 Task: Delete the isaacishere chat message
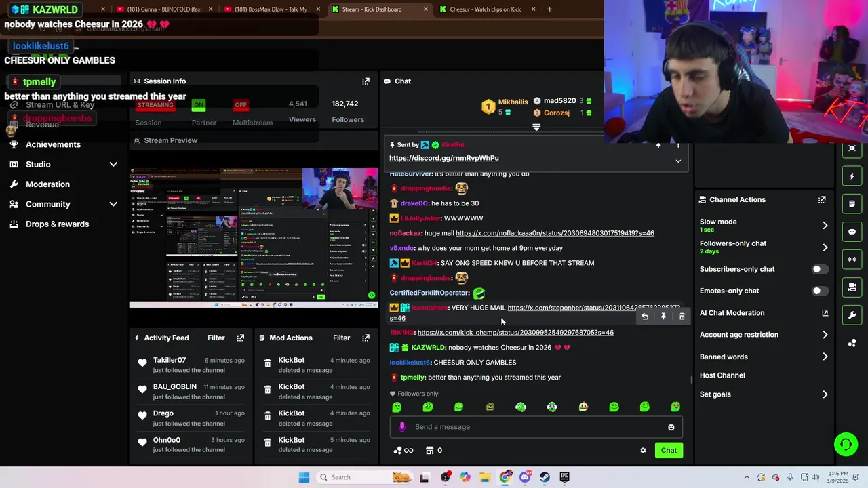[682, 317]
